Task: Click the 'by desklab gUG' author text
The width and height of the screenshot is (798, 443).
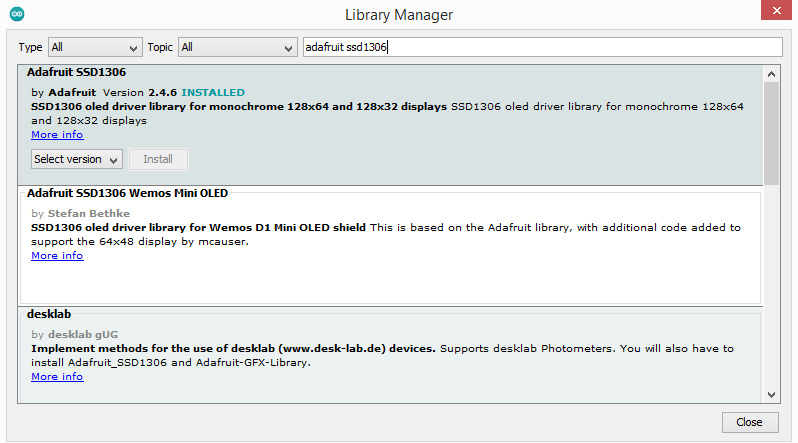Action: pos(74,335)
